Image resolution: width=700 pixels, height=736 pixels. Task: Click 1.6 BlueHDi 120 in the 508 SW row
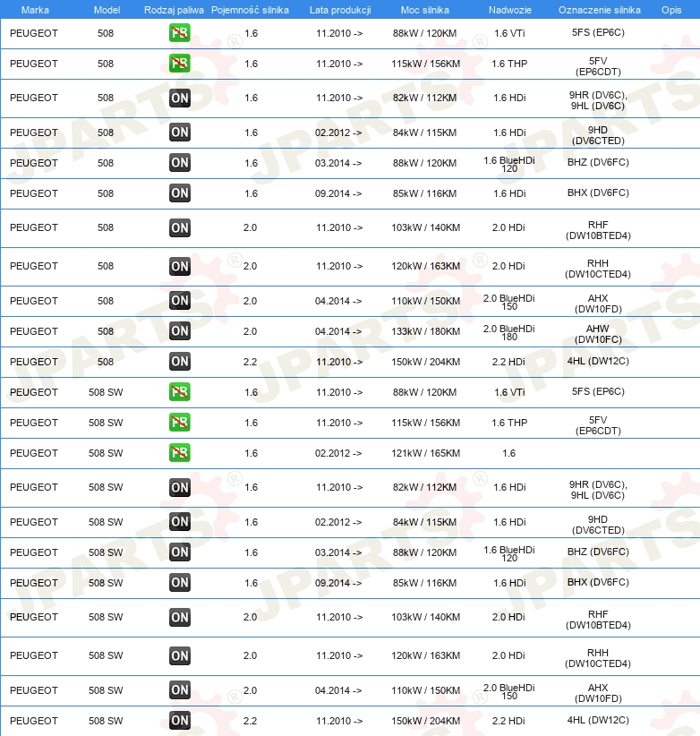coord(509,553)
